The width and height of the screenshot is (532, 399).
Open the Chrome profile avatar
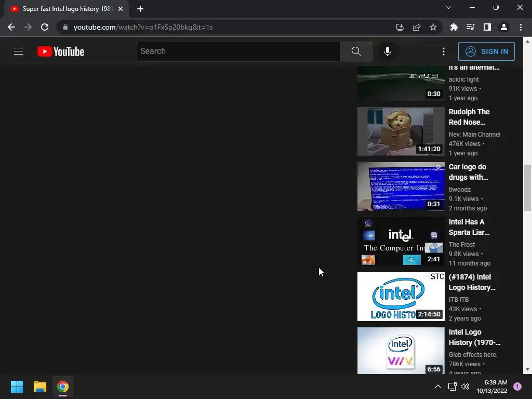(x=504, y=27)
